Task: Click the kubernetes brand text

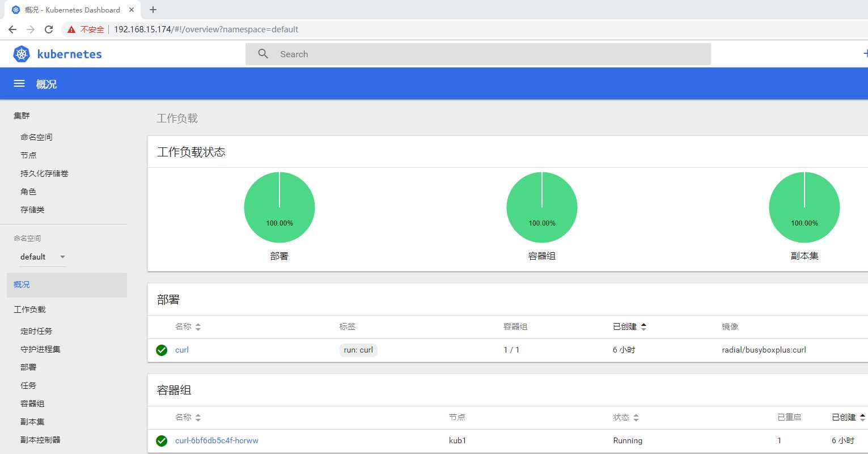Action: (69, 54)
